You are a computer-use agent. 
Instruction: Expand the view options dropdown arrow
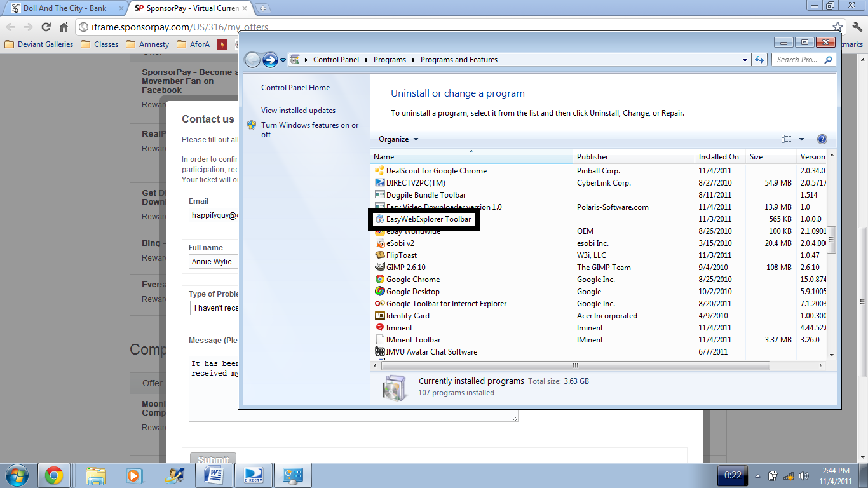801,139
